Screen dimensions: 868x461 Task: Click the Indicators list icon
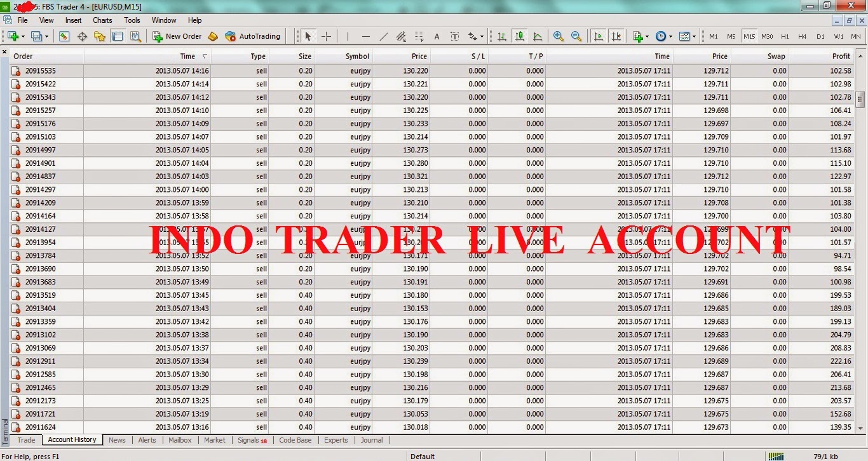tap(637, 36)
